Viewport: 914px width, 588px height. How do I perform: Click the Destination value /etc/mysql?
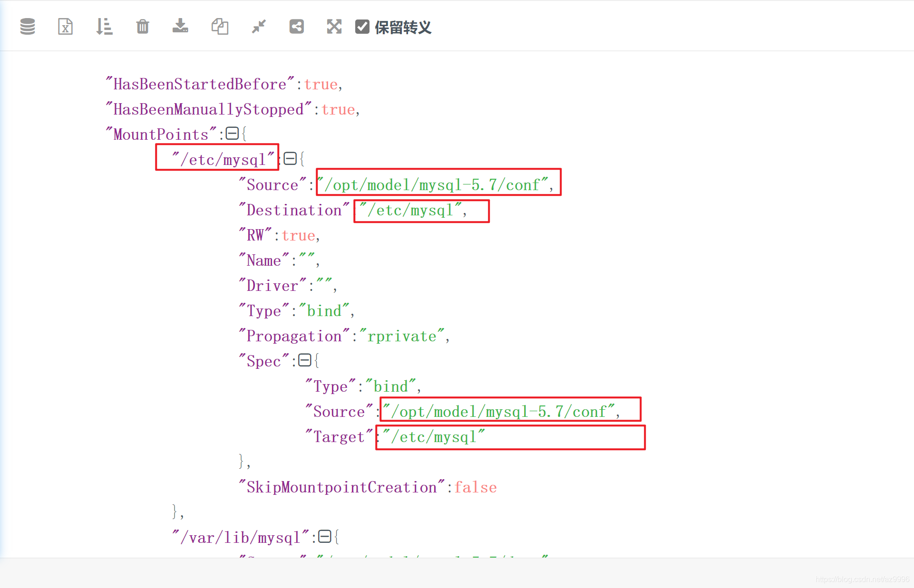409,210
